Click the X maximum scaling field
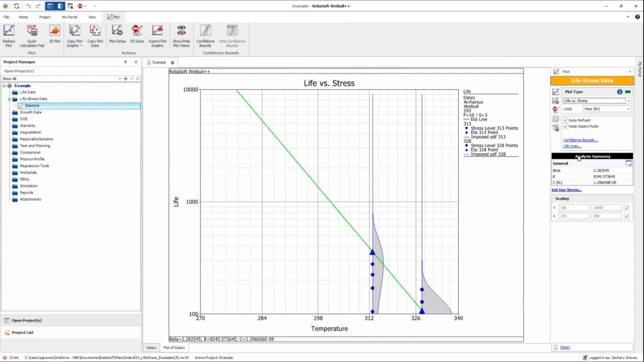The width and height of the screenshot is (644, 362). (607, 216)
